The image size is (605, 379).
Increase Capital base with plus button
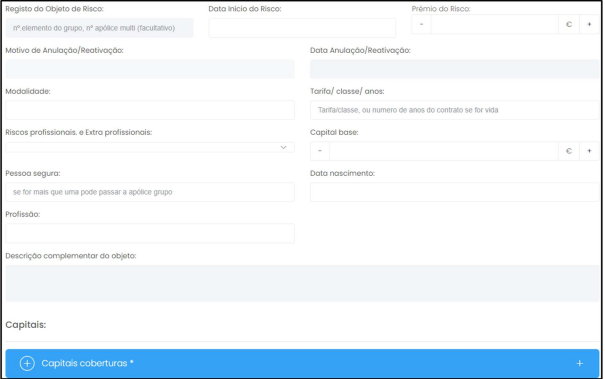[x=589, y=151]
